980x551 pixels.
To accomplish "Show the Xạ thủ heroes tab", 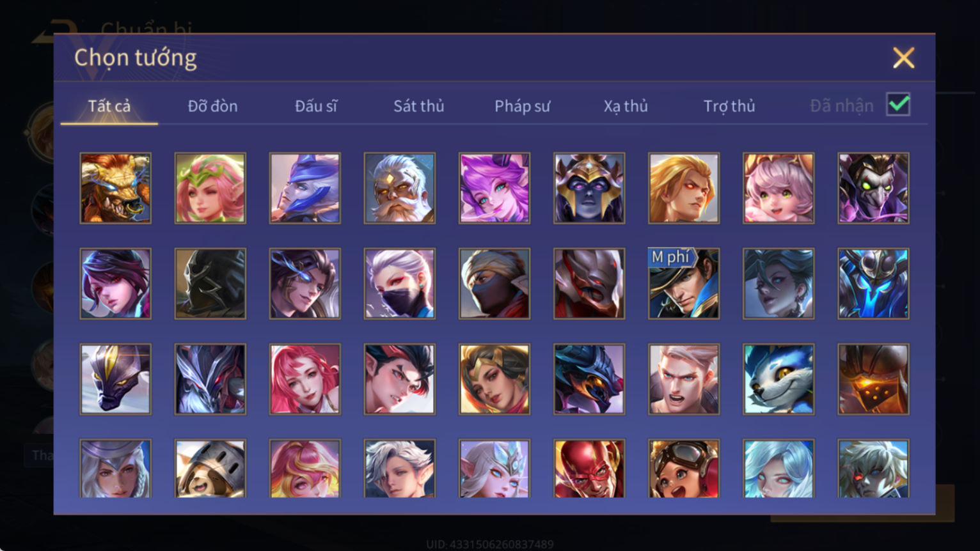I will click(x=626, y=106).
